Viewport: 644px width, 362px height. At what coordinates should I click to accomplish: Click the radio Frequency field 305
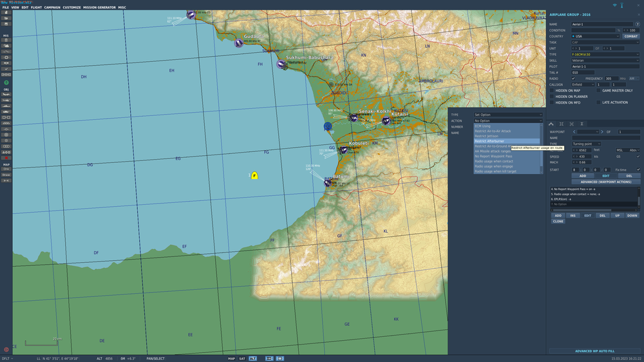point(611,79)
